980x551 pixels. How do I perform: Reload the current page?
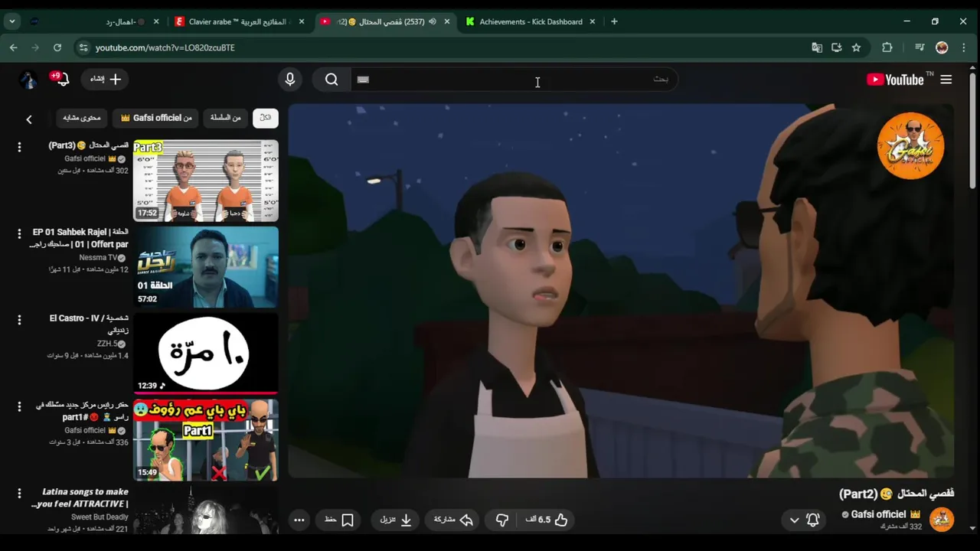[57, 47]
